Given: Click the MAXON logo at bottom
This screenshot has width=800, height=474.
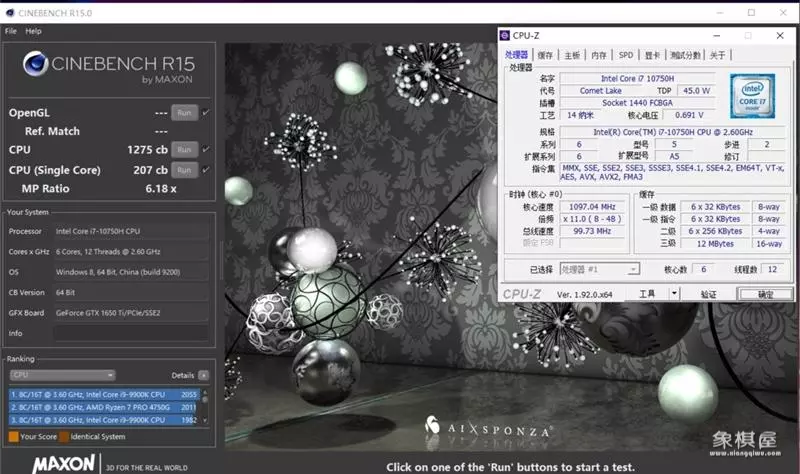Looking at the screenshot, I should (x=63, y=465).
